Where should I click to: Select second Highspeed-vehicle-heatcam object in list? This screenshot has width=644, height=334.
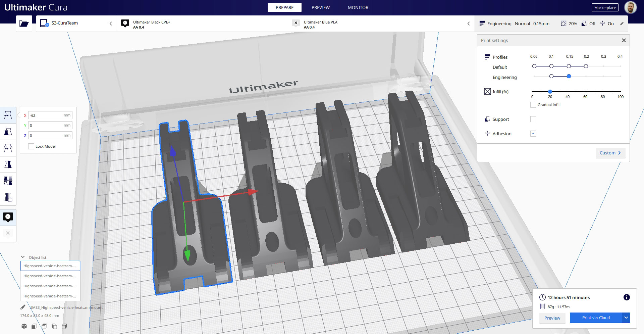point(50,276)
